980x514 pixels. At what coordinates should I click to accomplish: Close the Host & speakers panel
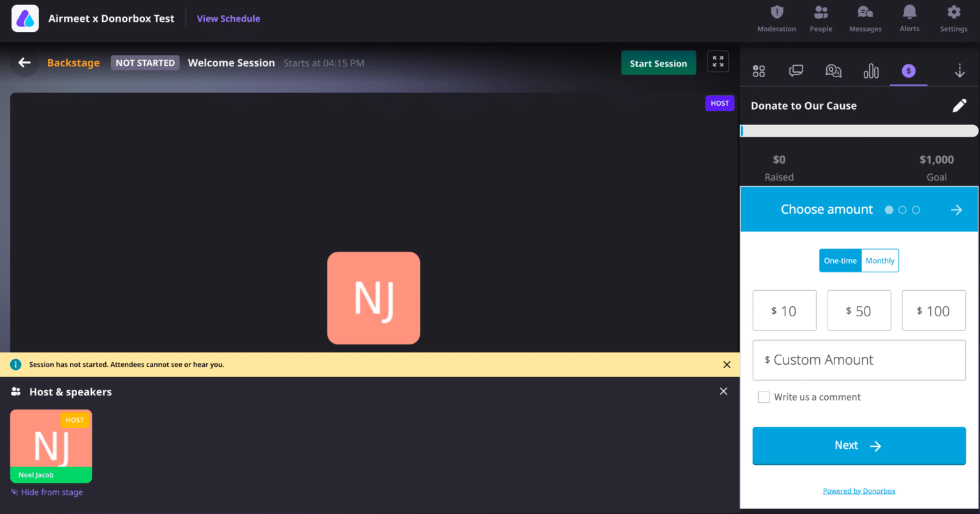coord(723,392)
